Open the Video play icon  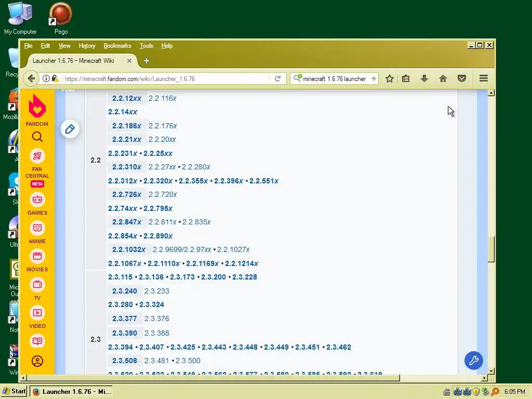[37, 313]
